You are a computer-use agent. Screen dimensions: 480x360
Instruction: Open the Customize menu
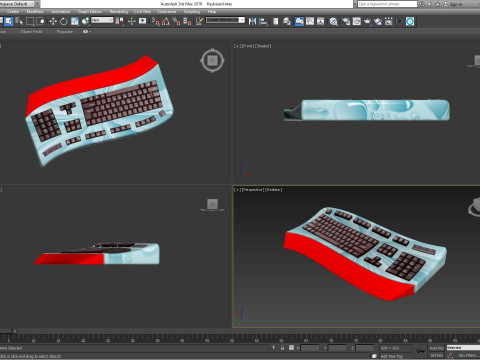pos(167,12)
